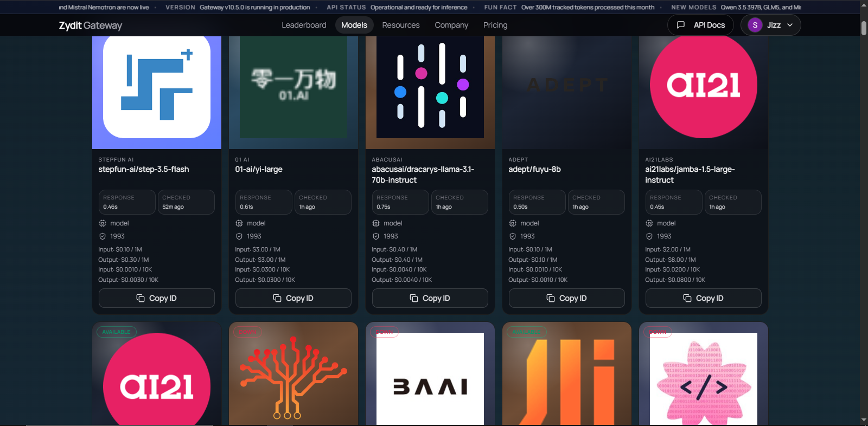Select the 01-ai/yi-large title
This screenshot has width=868, height=426.
click(x=259, y=169)
